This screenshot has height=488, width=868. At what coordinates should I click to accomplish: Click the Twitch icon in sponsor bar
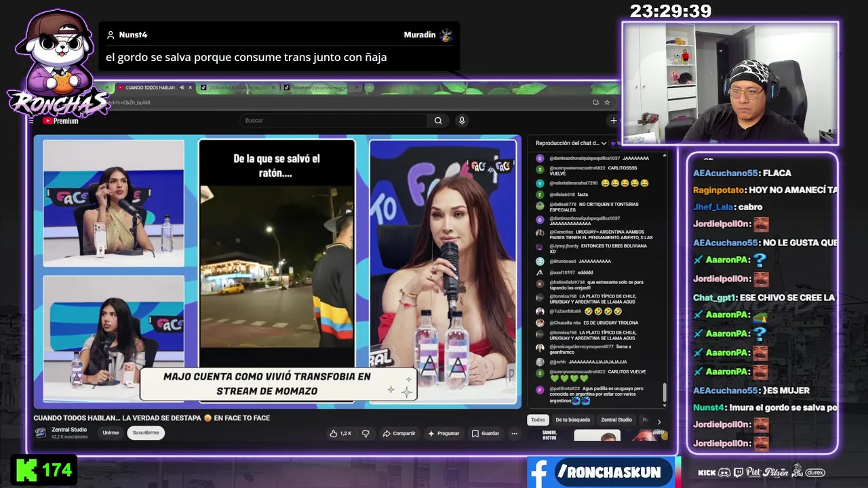click(738, 472)
